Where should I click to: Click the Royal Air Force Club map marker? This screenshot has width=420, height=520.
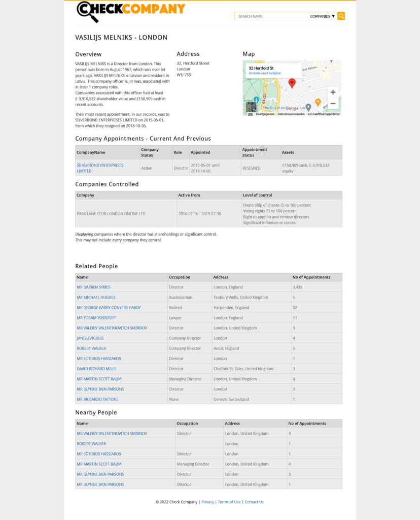pos(308,107)
